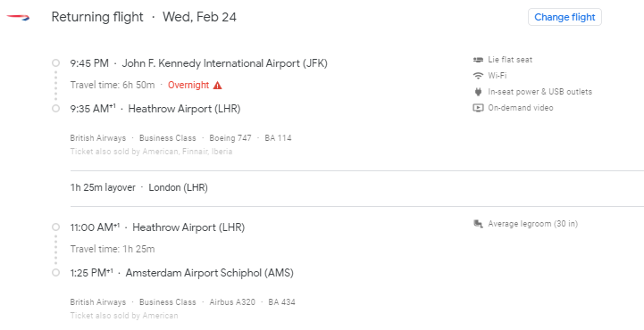Click the Amsterdam arrival circle marker

click(x=56, y=273)
